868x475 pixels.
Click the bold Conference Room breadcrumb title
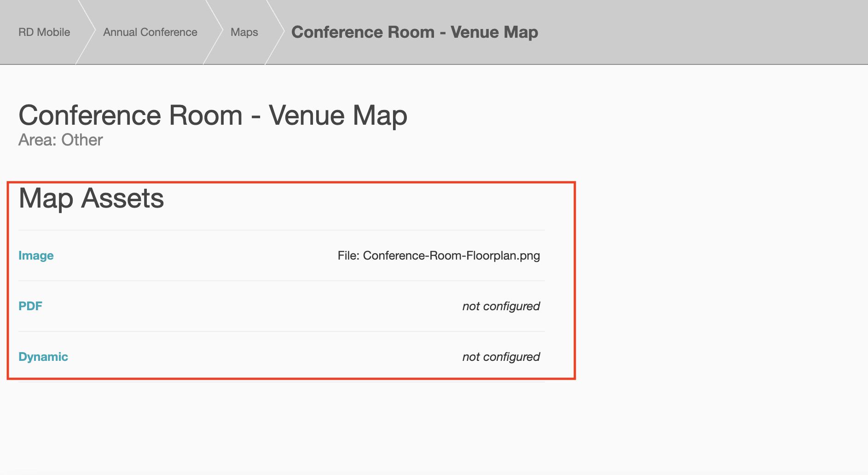[x=414, y=32]
